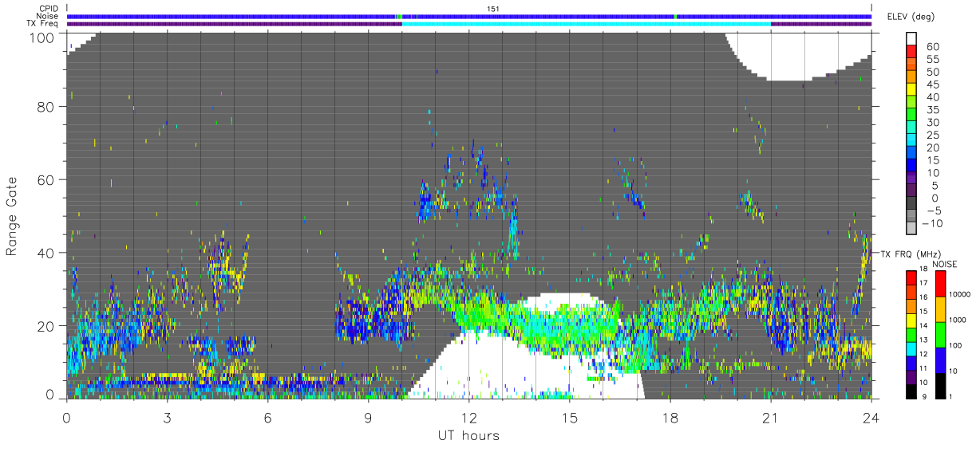Click the Range Gate axis title

[x=12, y=215]
